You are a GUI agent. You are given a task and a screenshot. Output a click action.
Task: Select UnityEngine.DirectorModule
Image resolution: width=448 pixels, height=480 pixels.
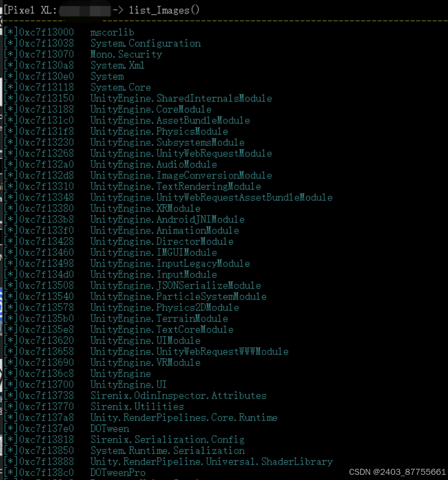point(162,242)
